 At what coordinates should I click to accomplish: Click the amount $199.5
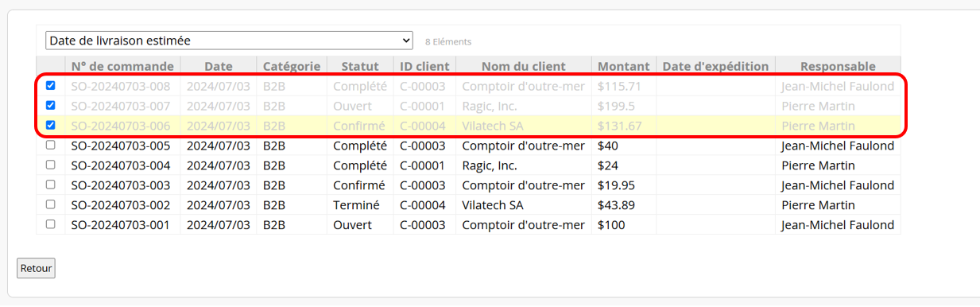click(616, 106)
